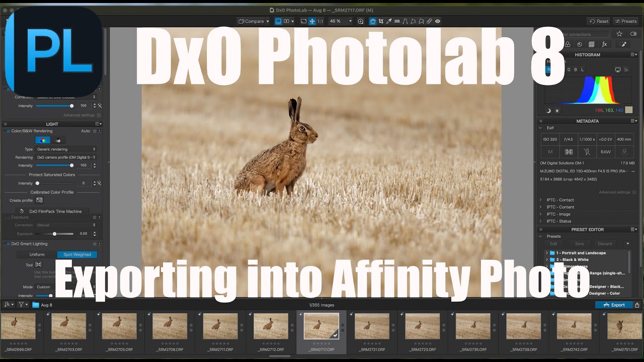Viewport: 644px width, 362px height.
Task: Switch rendering to Black & White mode
Action: (x=58, y=140)
